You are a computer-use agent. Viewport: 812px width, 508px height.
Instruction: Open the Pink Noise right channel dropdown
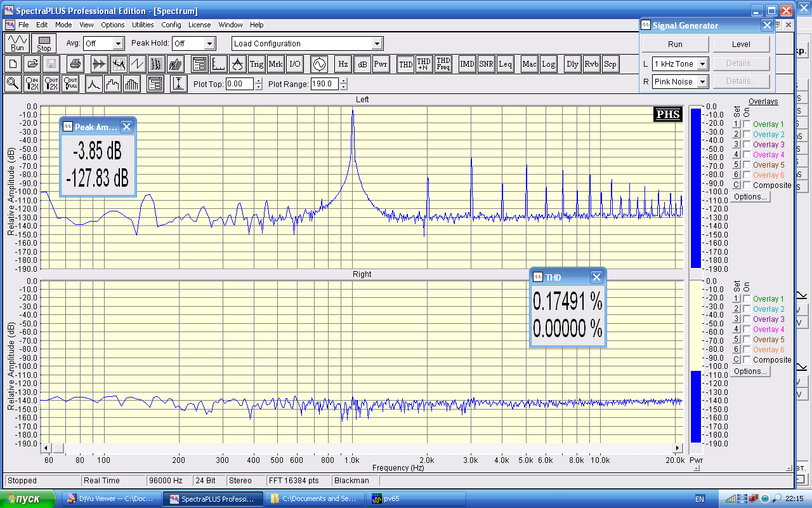click(702, 82)
